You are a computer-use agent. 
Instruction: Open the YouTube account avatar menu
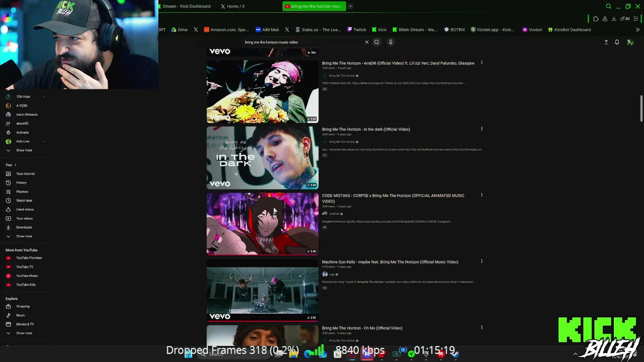point(630,42)
